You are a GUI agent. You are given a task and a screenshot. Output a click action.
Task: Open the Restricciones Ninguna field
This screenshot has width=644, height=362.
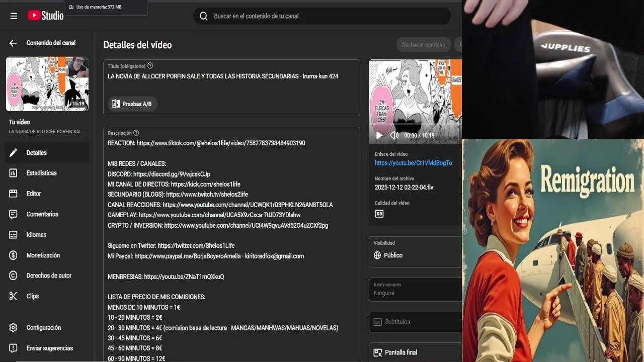point(416,290)
